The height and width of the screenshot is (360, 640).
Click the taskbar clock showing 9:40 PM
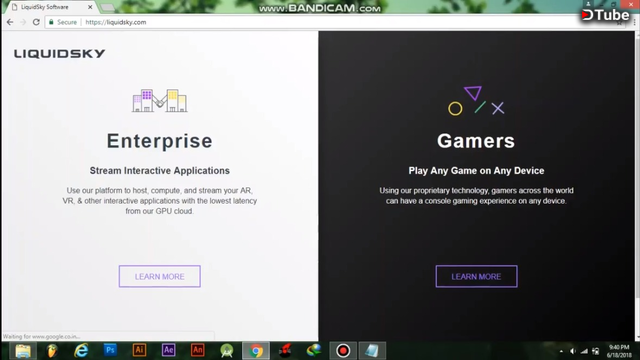pos(619,351)
